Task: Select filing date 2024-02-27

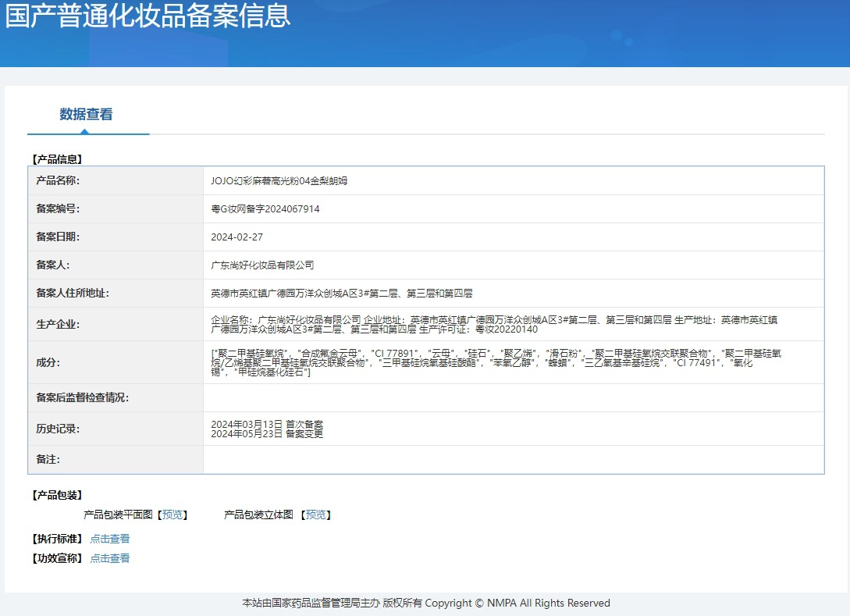Action: [237, 237]
